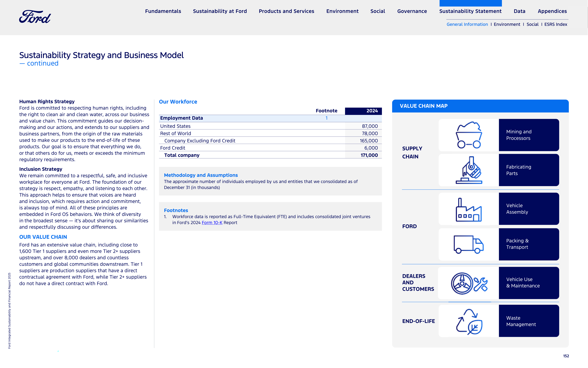Image resolution: width=588 pixels, height=368 pixels.
Task: Select the Sustainability Statement tab
Action: [x=470, y=11]
